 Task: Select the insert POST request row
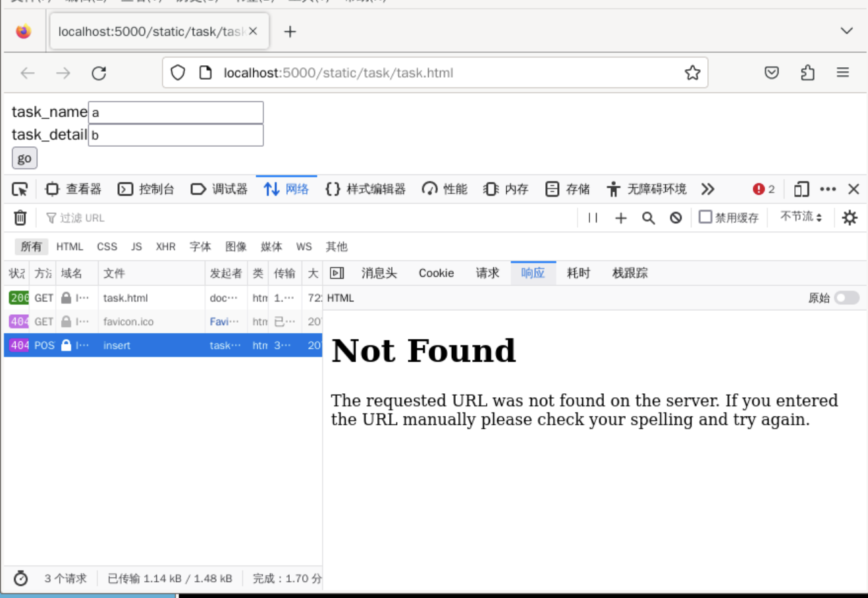163,345
